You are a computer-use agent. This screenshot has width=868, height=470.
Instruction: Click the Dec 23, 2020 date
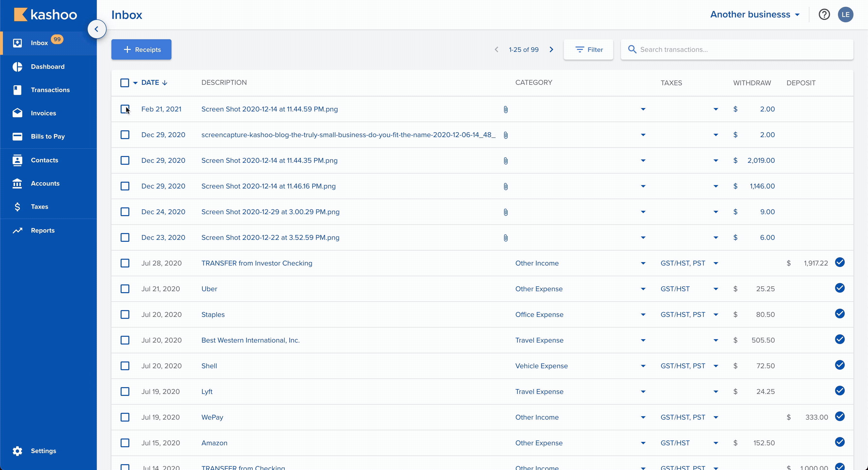(163, 237)
